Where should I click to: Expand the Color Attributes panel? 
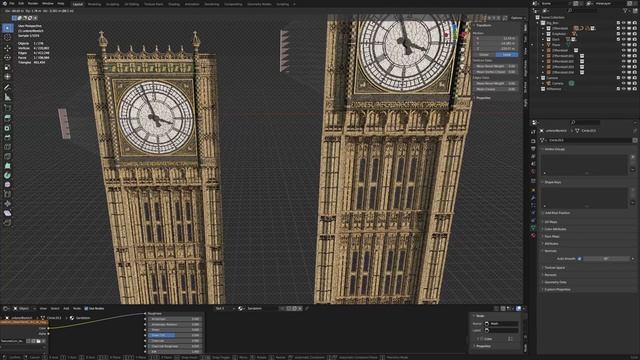pos(556,229)
